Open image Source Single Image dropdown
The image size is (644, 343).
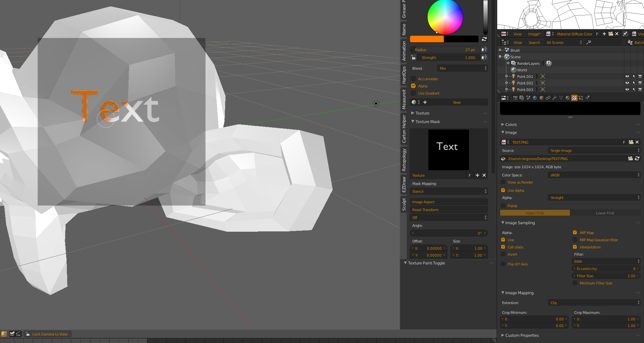[x=594, y=150]
